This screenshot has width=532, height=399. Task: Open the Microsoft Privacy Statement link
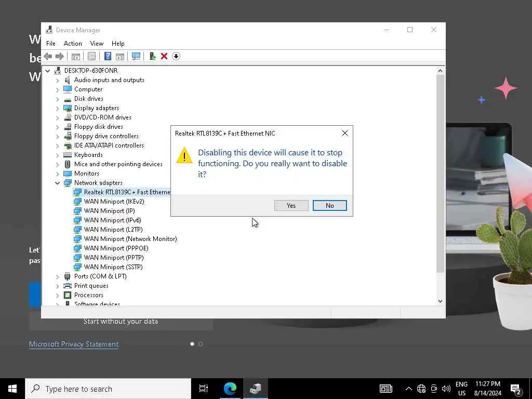click(x=74, y=344)
